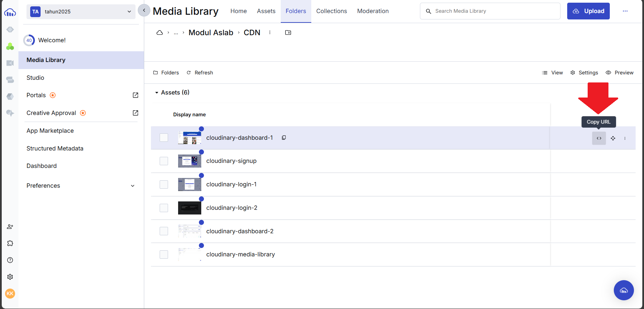The image size is (644, 309).
Task: Sort by Display name column header
Action: click(x=190, y=115)
